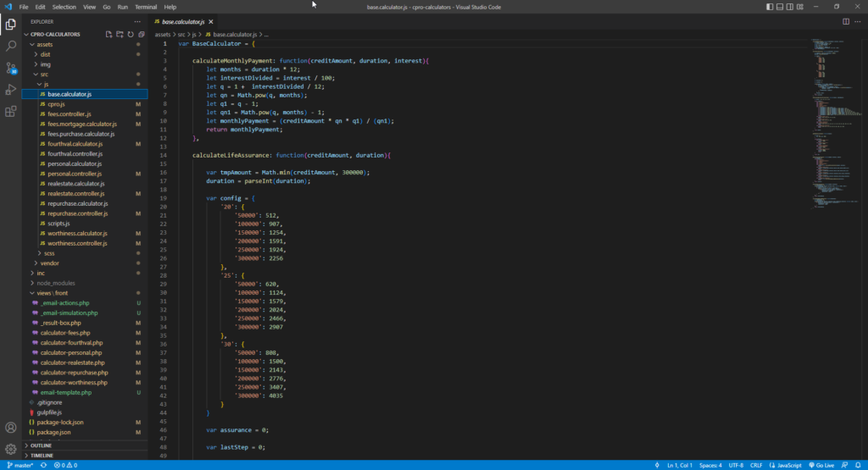The height and width of the screenshot is (470, 868).
Task: Select the base.calculator.js editor tab
Action: pos(183,21)
